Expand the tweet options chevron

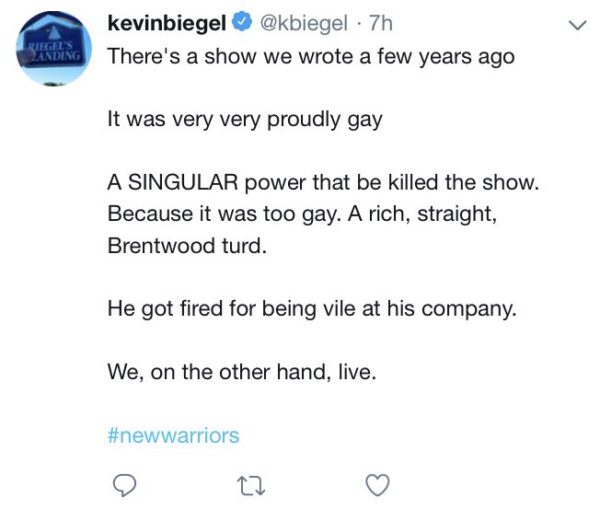tap(574, 26)
